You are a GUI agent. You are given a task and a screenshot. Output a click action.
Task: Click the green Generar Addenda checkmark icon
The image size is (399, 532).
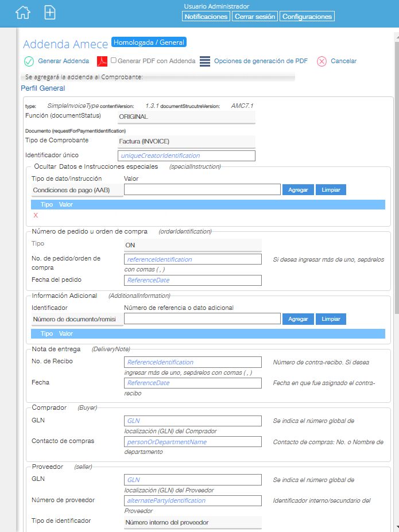click(x=29, y=61)
